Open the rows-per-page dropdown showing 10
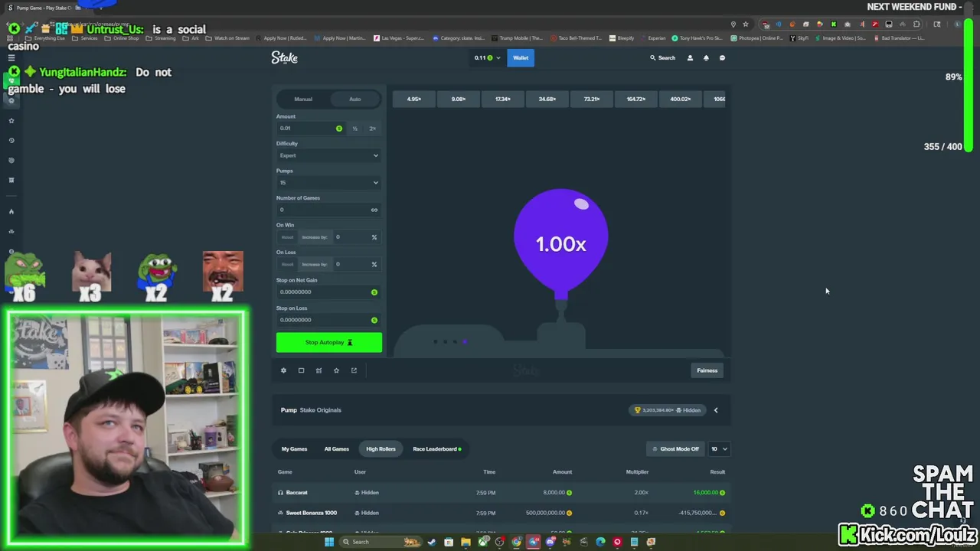The height and width of the screenshot is (551, 980). (x=719, y=449)
